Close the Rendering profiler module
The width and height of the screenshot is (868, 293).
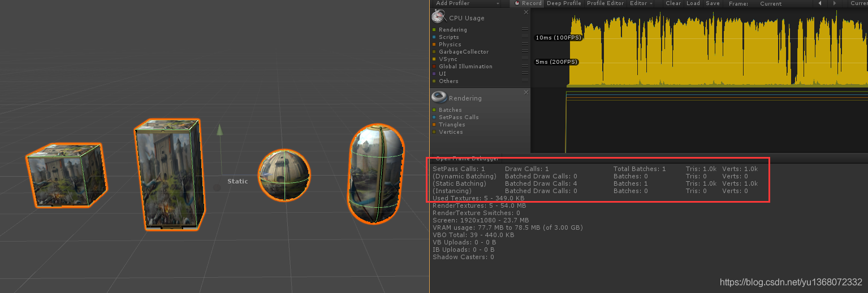pyautogui.click(x=526, y=92)
